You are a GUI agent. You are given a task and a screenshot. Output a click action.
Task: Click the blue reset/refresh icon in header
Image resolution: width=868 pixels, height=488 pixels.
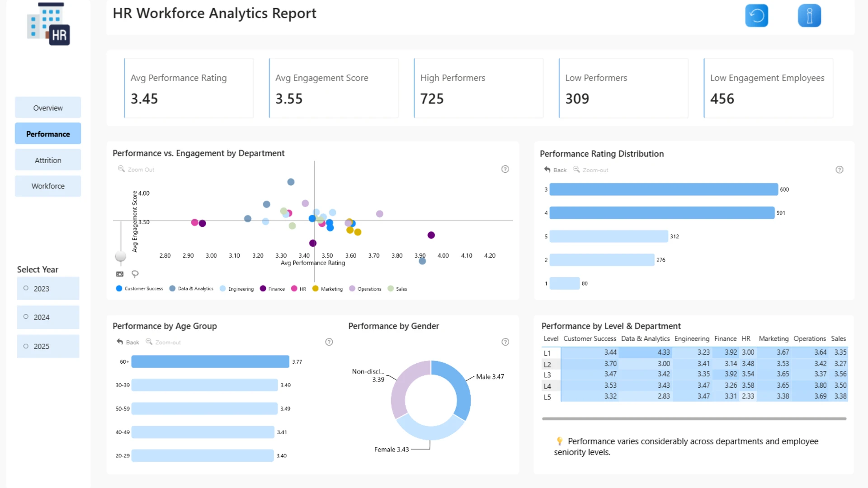[x=756, y=16]
